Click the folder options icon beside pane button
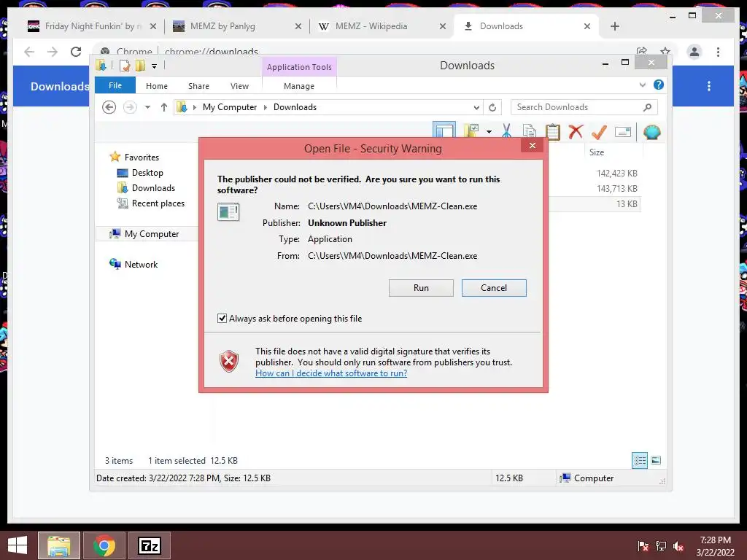The width and height of the screenshot is (747, 560). (x=472, y=131)
